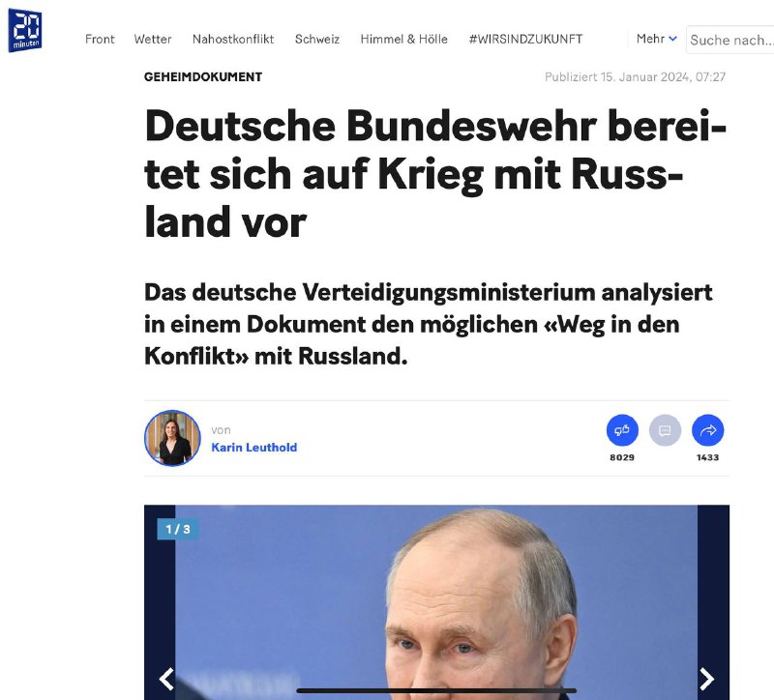
Task: Click the 1/3 gallery counter badge
Action: pos(178,529)
